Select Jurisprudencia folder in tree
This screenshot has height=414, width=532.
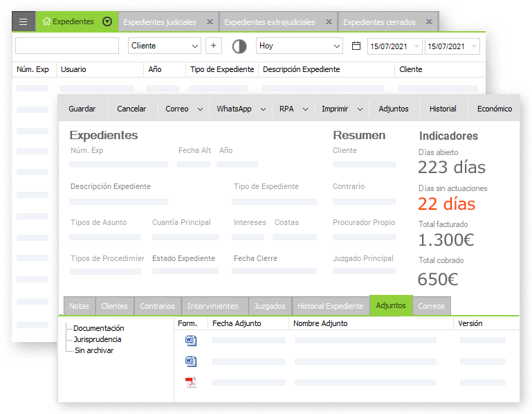(98, 339)
